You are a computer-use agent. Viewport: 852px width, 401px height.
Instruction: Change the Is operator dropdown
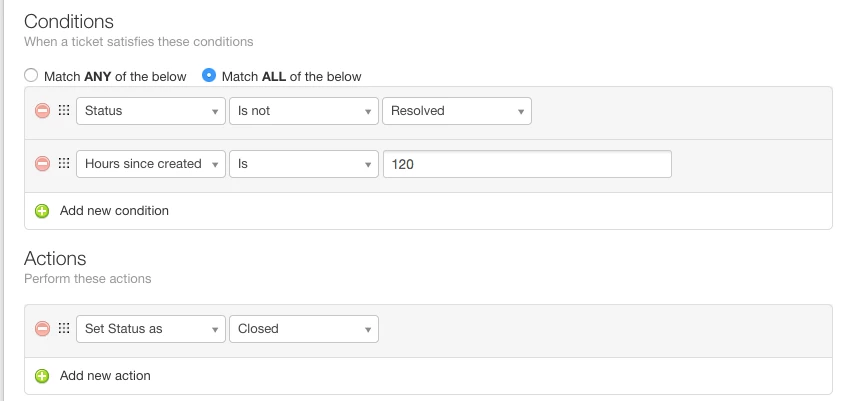click(303, 164)
